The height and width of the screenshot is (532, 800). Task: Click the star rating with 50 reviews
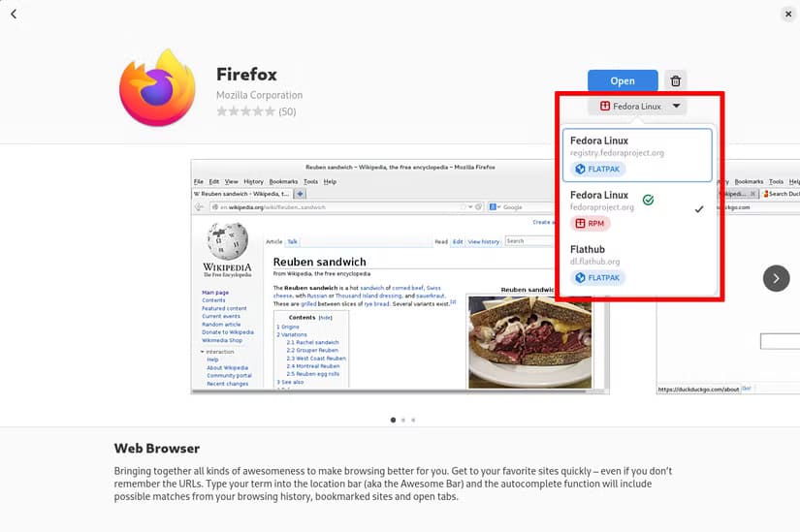[x=256, y=111]
